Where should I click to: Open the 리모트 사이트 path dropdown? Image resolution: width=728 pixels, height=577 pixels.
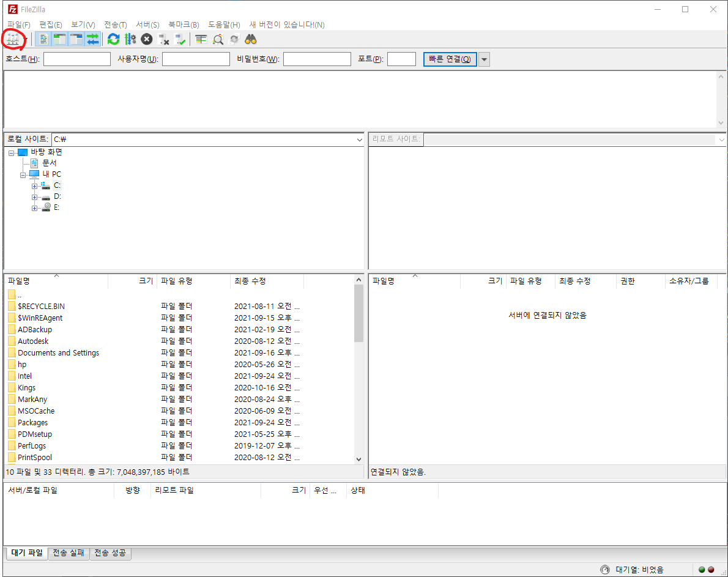(x=721, y=140)
